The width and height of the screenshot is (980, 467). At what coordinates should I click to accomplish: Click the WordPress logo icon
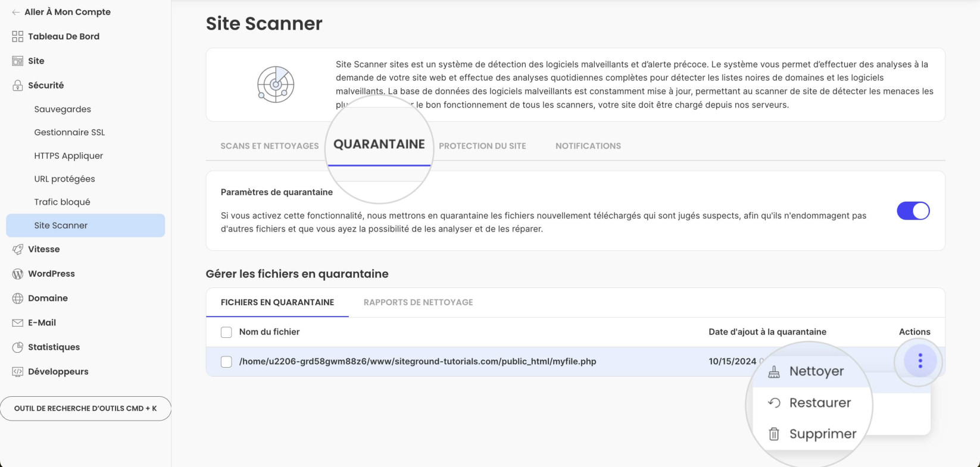pyautogui.click(x=18, y=274)
